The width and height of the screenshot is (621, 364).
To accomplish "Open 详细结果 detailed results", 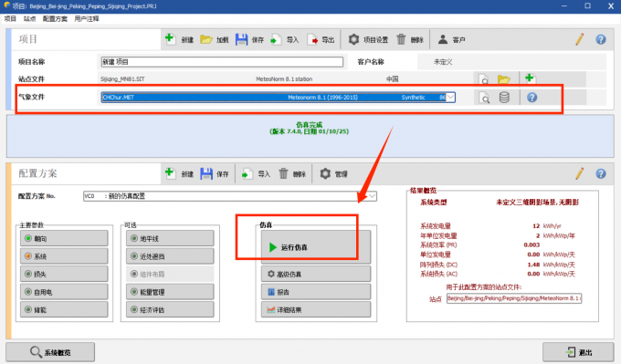I will point(316,310).
